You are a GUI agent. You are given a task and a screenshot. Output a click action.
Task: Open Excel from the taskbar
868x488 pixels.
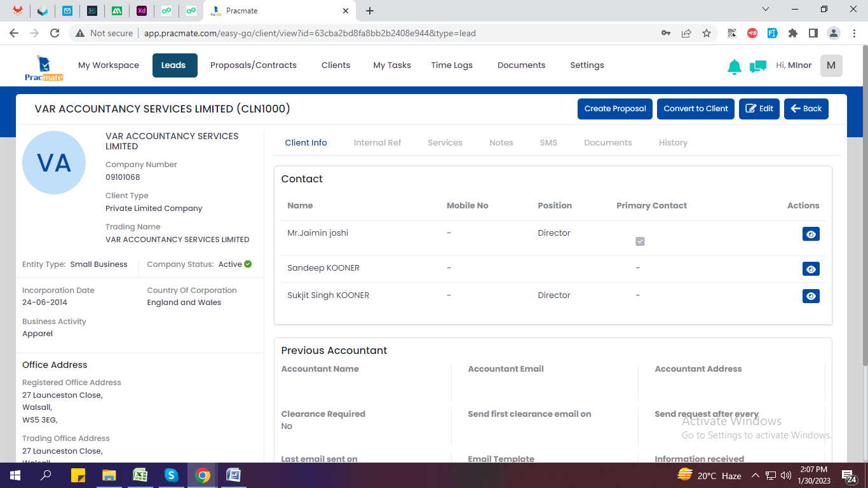[x=140, y=475]
